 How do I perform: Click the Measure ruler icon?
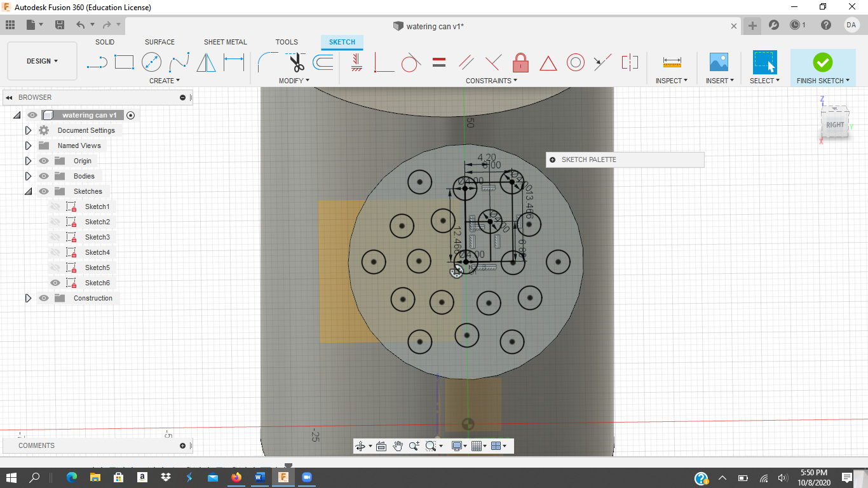pos(672,62)
